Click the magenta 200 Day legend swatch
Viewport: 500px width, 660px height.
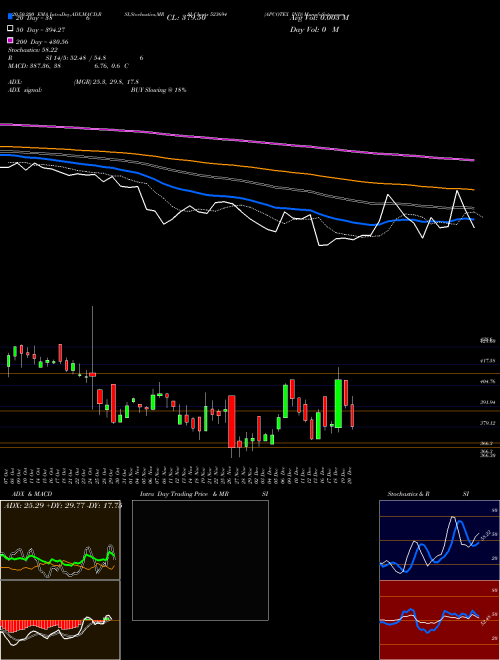click(11, 40)
